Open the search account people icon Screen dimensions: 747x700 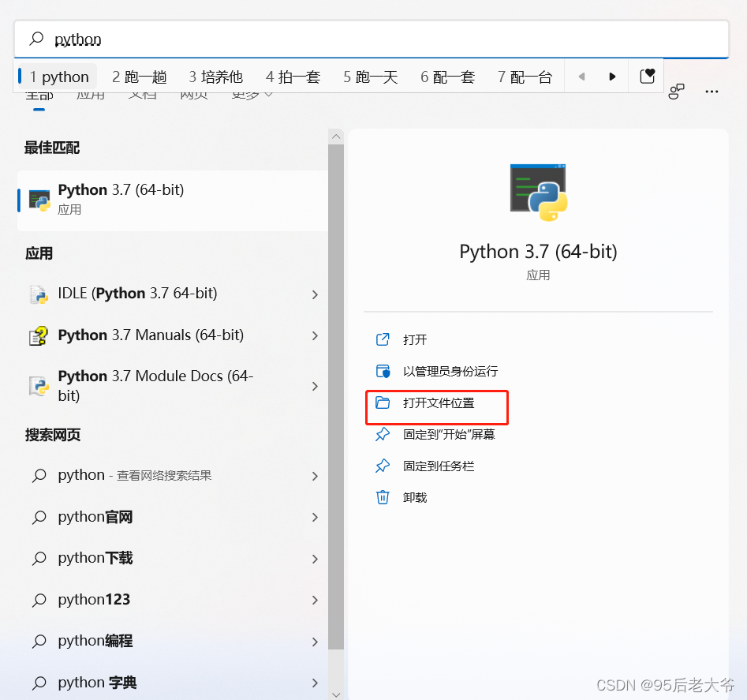[x=676, y=91]
